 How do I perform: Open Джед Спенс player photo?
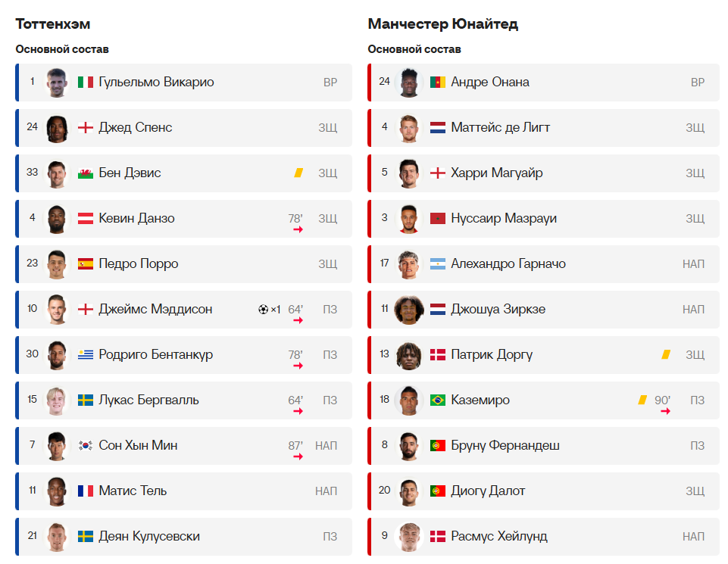click(x=57, y=129)
